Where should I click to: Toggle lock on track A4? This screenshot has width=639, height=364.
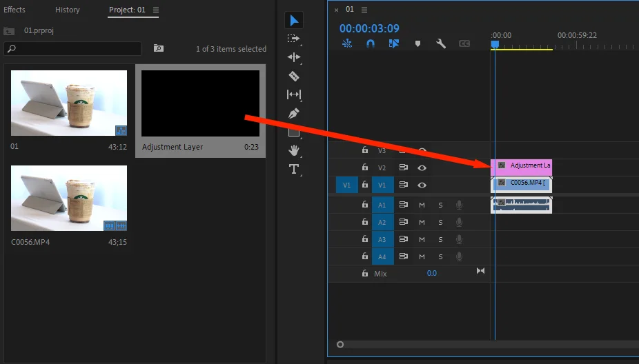pos(365,256)
